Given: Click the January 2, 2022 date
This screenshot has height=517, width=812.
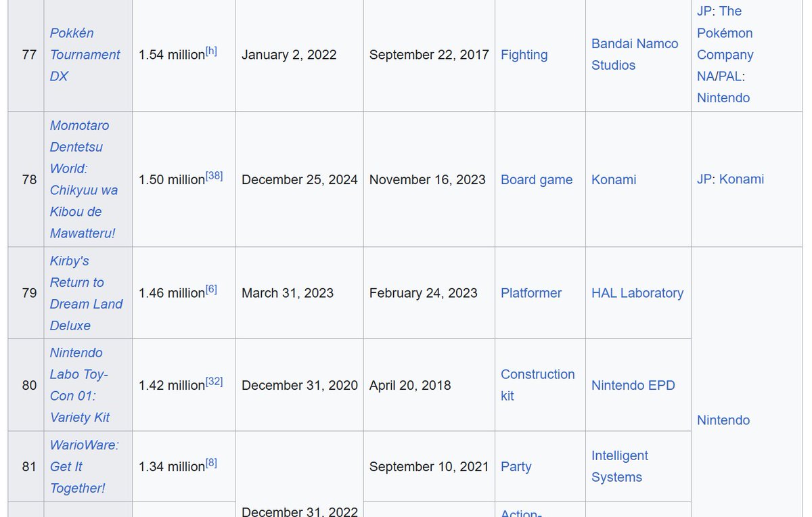Looking at the screenshot, I should coord(289,55).
